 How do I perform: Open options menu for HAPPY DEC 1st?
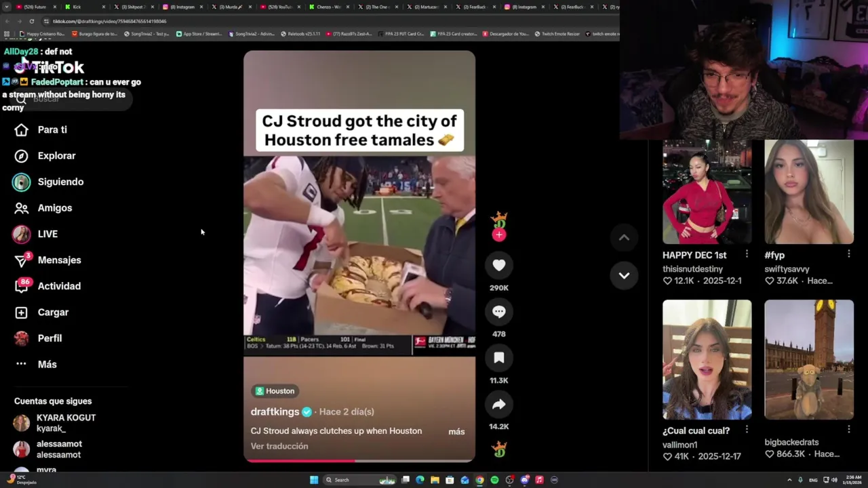pos(747,254)
